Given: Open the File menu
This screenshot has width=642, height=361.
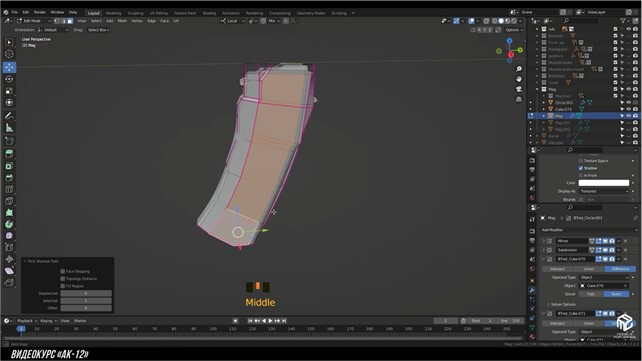Looking at the screenshot, I should click(x=14, y=12).
